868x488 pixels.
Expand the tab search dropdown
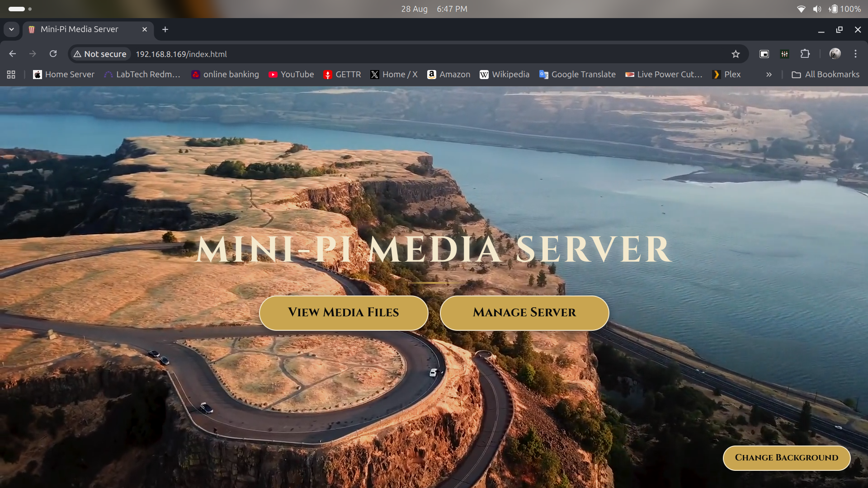11,29
